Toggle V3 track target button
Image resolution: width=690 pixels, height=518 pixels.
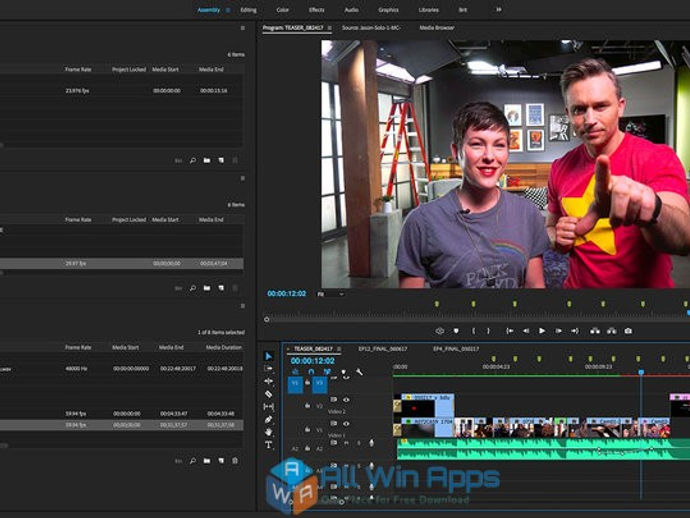click(319, 383)
